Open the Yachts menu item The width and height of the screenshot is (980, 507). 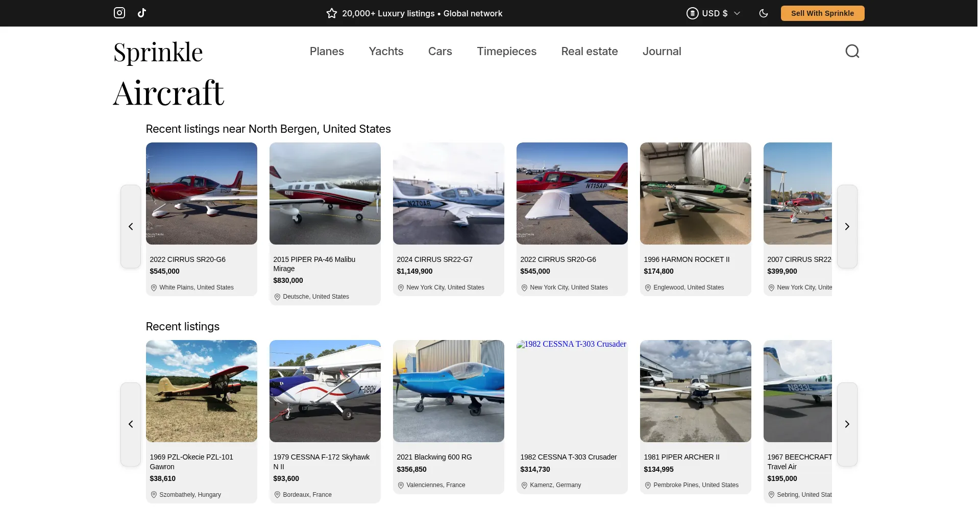[386, 51]
